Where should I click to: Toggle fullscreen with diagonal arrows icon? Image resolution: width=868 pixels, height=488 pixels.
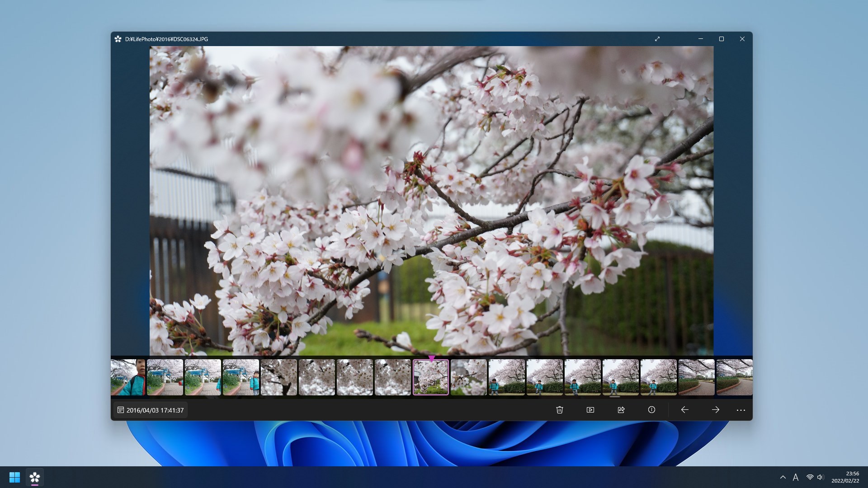pyautogui.click(x=657, y=39)
